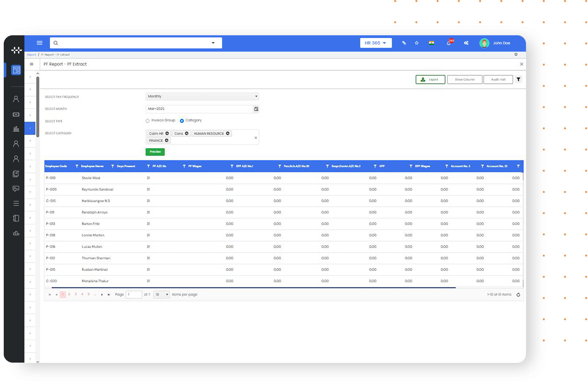Click John Doe's avatar picture
The width and height of the screenshot is (588, 385).
[x=484, y=43]
